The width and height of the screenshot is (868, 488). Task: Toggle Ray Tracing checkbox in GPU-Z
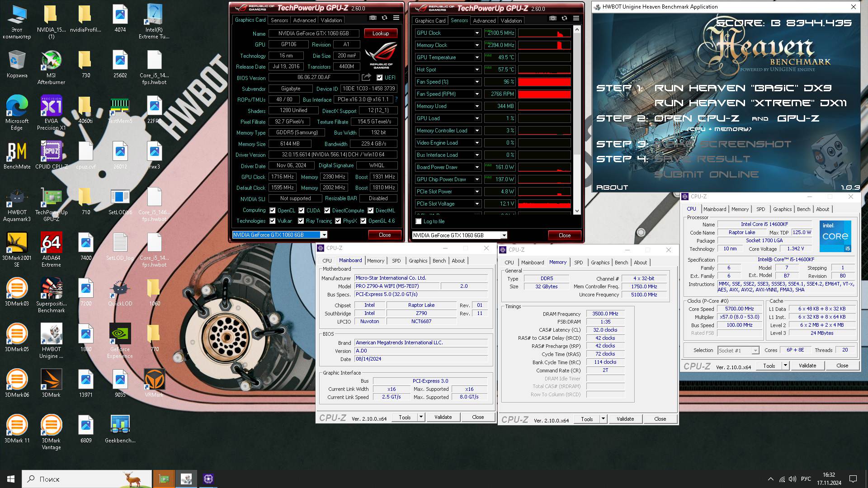click(x=301, y=221)
